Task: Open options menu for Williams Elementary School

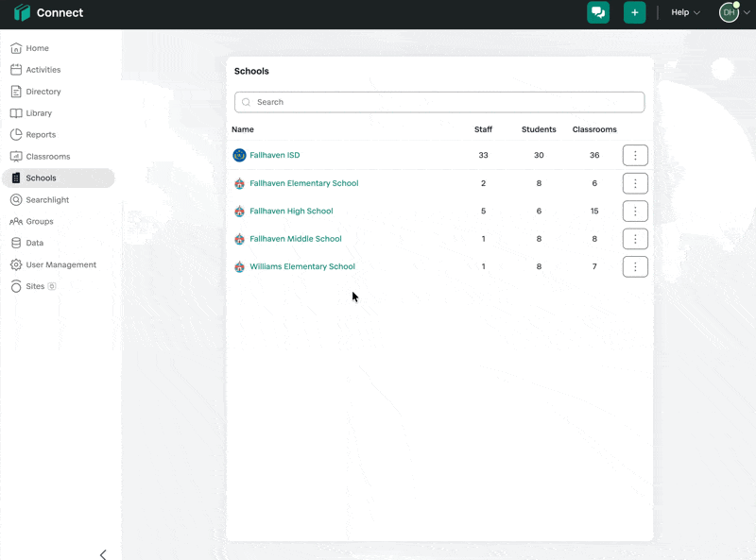Action: pyautogui.click(x=635, y=266)
